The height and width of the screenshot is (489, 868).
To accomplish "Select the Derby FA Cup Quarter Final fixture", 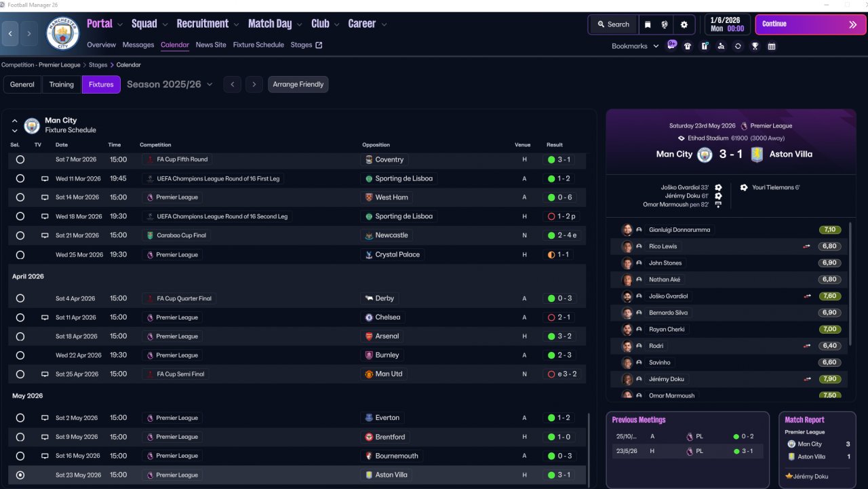I will 20,298.
